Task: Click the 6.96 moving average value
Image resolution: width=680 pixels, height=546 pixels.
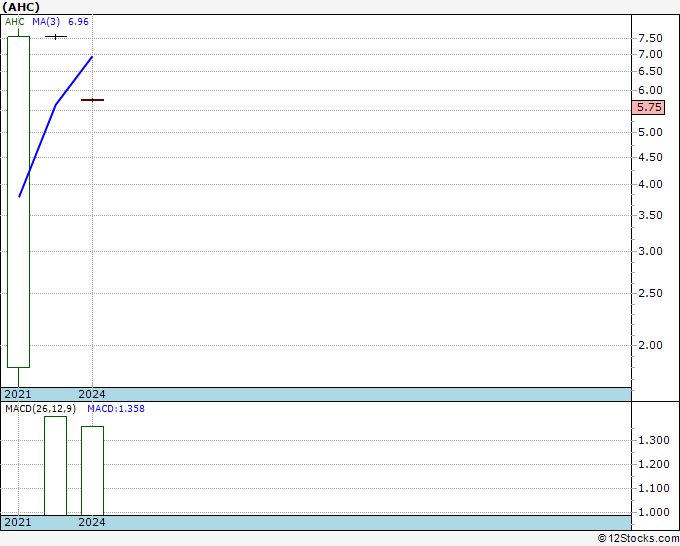Action: (x=78, y=22)
